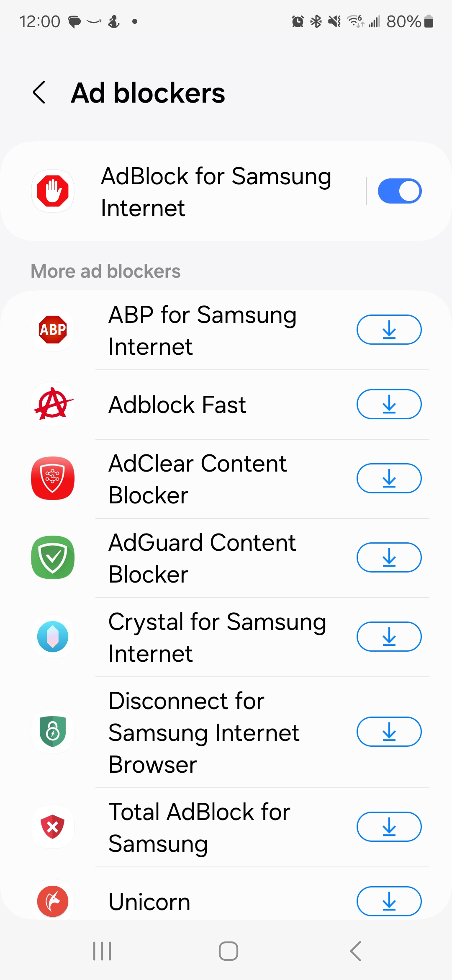
Task: Download ABP for Samsung Internet
Action: [x=389, y=330]
